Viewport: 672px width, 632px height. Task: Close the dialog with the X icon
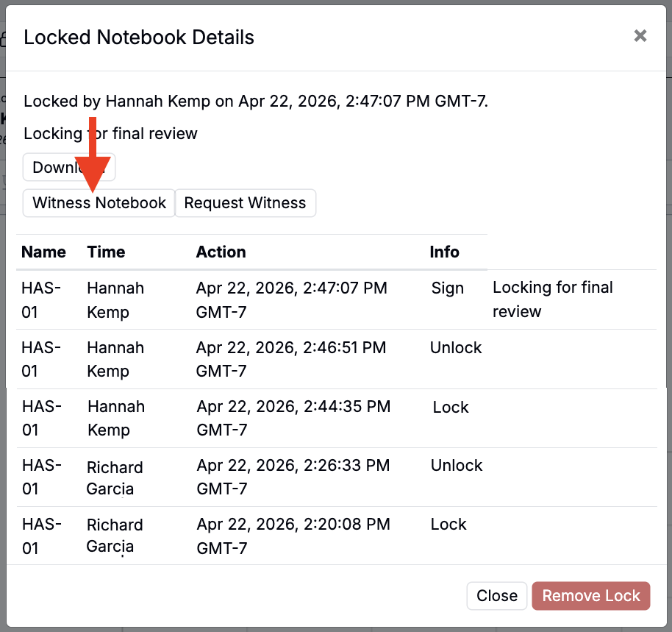640,36
